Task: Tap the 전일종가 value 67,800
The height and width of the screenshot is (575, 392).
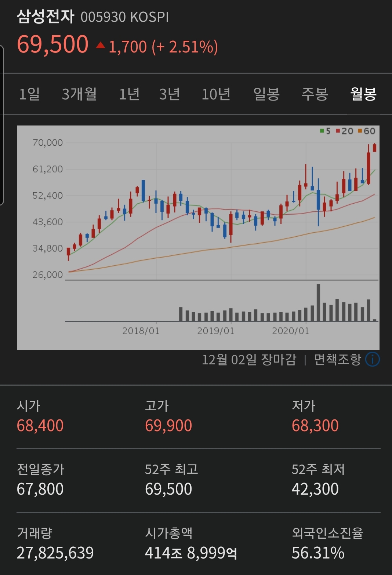Action: pos(40,489)
